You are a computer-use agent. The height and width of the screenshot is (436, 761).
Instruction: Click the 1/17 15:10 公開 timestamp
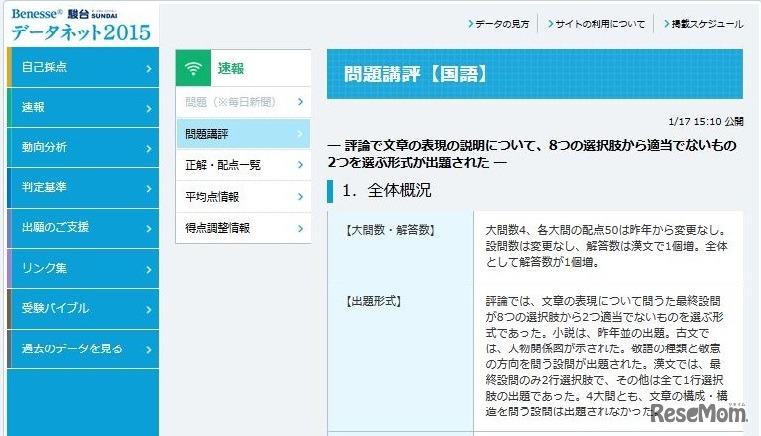(706, 121)
